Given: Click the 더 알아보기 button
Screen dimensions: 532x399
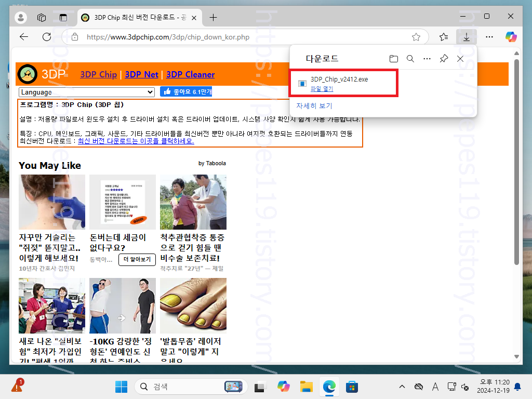Looking at the screenshot, I should click(x=137, y=260).
